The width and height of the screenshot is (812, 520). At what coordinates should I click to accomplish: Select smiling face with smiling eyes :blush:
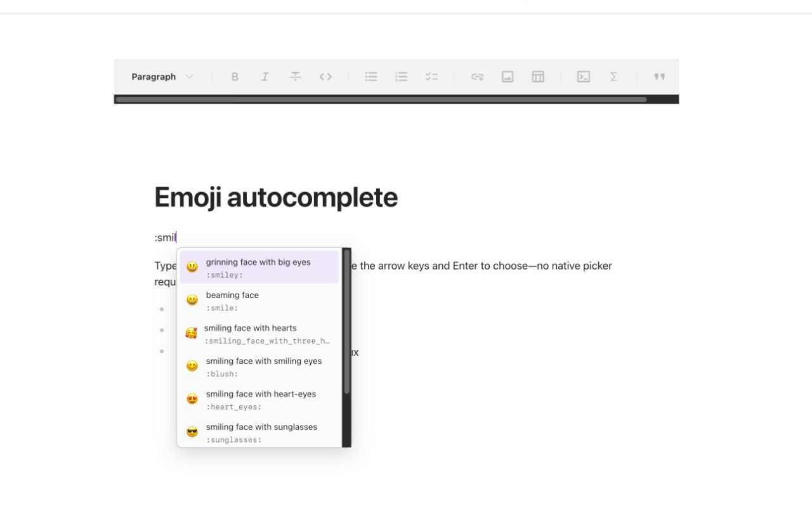tap(259, 366)
